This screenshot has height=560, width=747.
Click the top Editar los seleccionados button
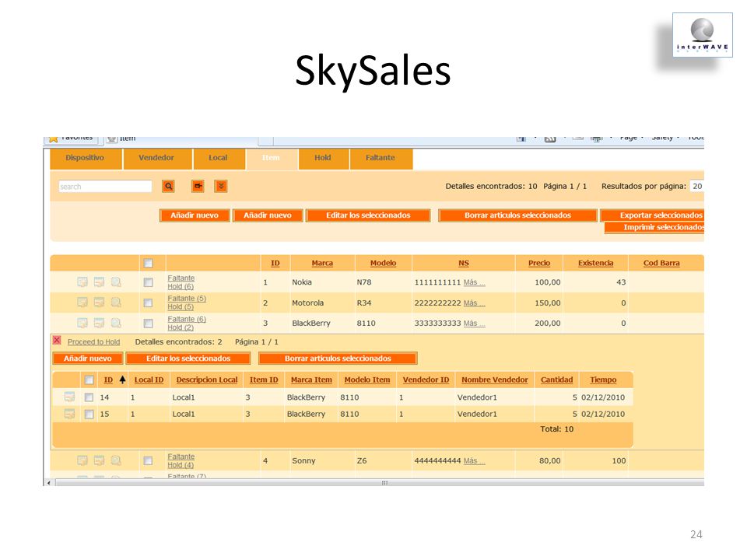click(368, 215)
